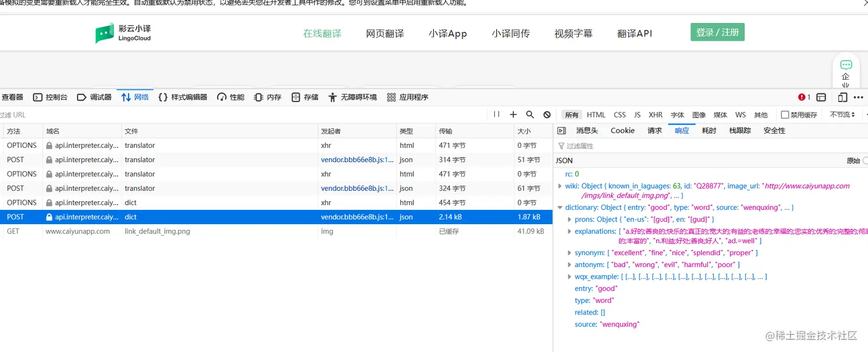The width and height of the screenshot is (868, 352).
Task: Filter requests by 所有
Action: click(x=572, y=115)
